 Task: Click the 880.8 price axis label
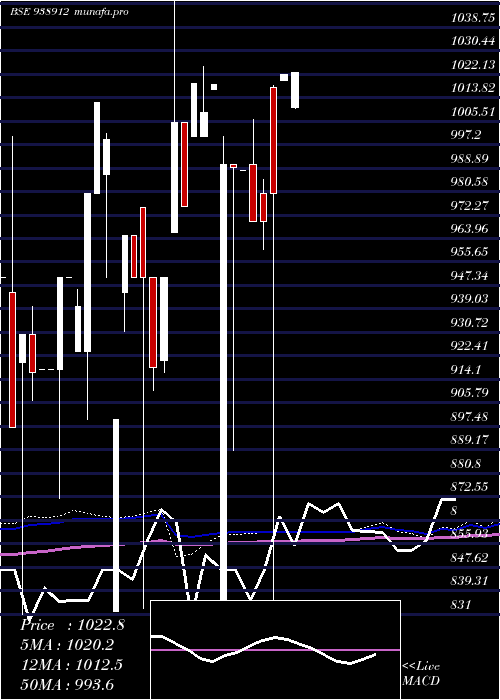[x=467, y=463]
